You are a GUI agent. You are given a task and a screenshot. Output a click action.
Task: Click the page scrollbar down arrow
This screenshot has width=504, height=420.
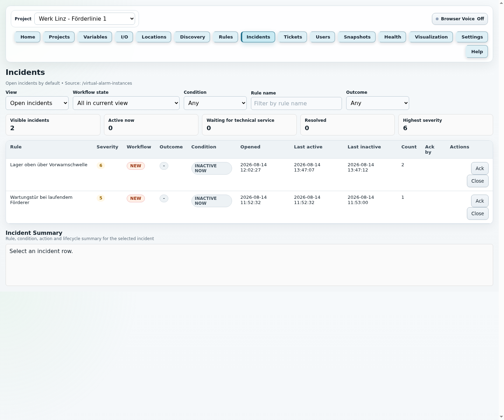501,417
